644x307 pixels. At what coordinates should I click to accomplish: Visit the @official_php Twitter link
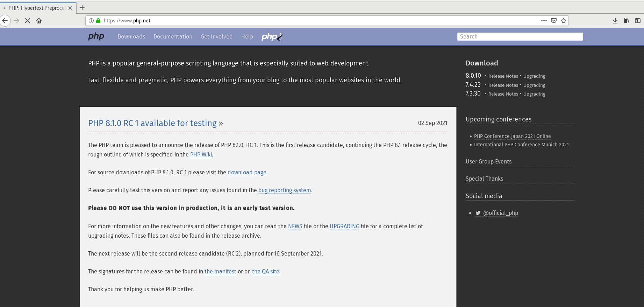tap(501, 213)
